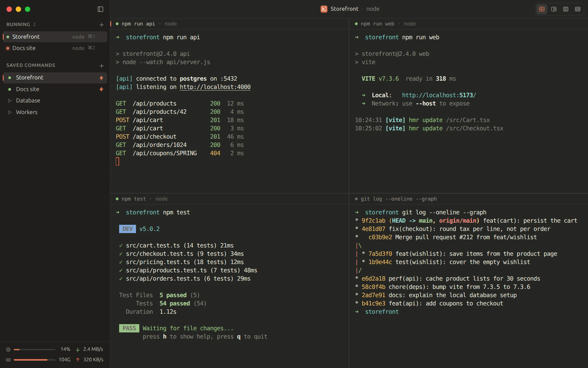Click the upload speed arrow icon

point(78,360)
